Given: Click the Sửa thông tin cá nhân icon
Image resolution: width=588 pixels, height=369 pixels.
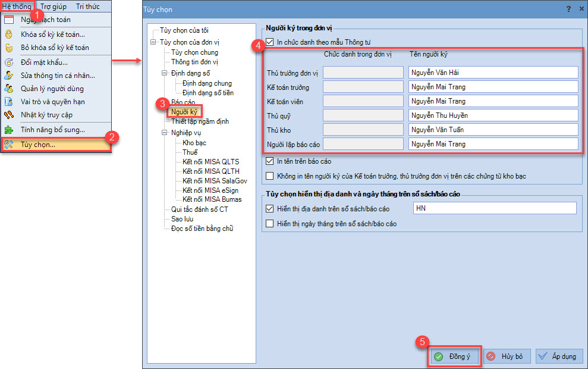Looking at the screenshot, I should (x=9, y=76).
